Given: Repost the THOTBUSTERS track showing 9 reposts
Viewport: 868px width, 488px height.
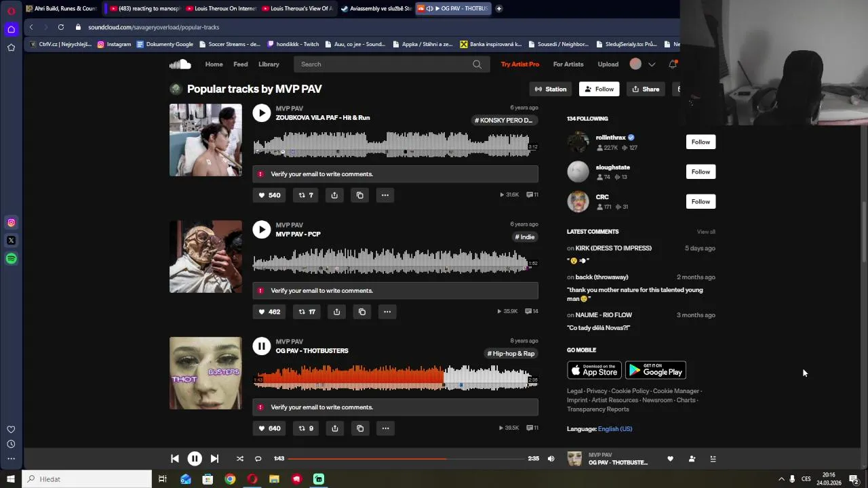Looking at the screenshot, I should point(306,428).
